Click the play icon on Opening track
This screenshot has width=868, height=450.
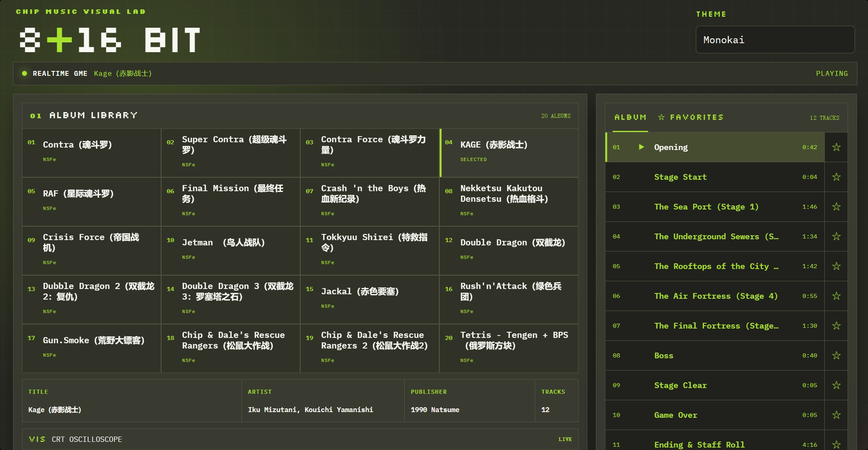[641, 147]
